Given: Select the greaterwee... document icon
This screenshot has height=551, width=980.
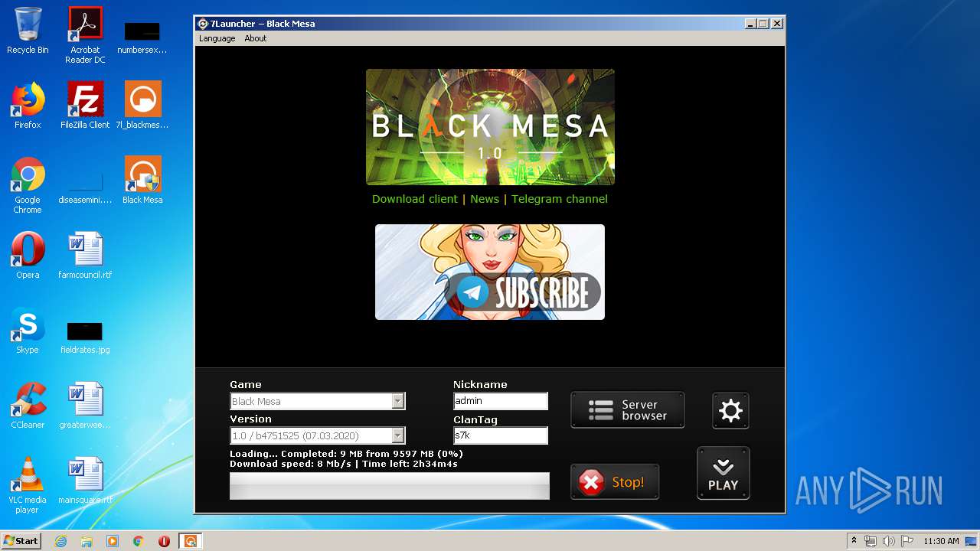Looking at the screenshot, I should pyautogui.click(x=85, y=405).
